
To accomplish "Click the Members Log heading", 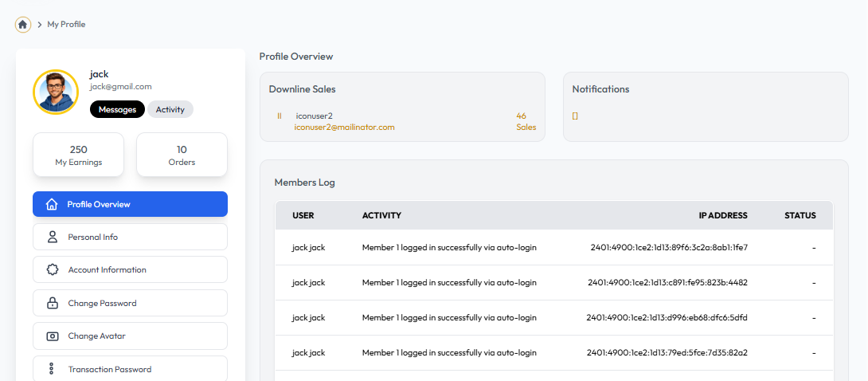I will tap(304, 183).
